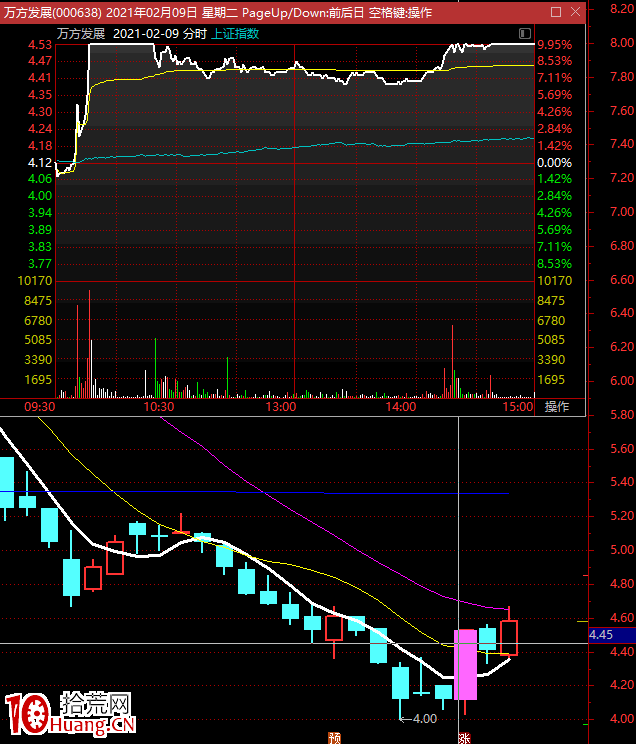Click the tall green volume bar near 10:30
636x744 pixels.
point(155,368)
